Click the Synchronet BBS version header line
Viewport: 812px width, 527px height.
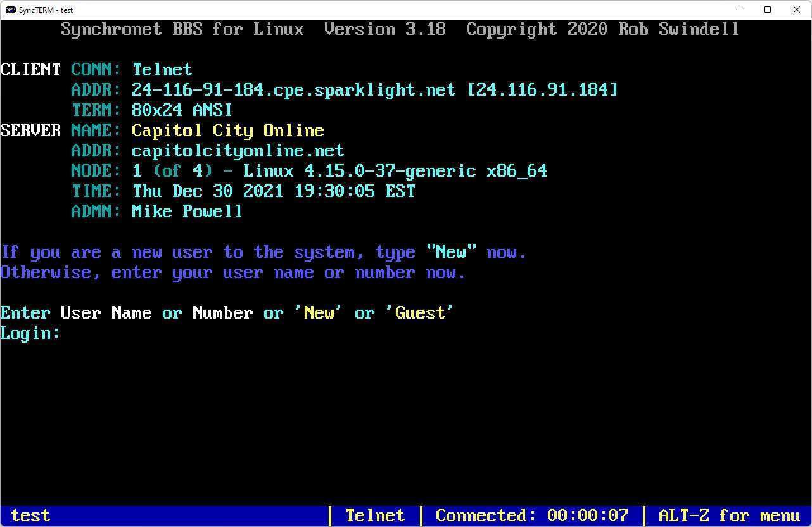pyautogui.click(x=400, y=29)
